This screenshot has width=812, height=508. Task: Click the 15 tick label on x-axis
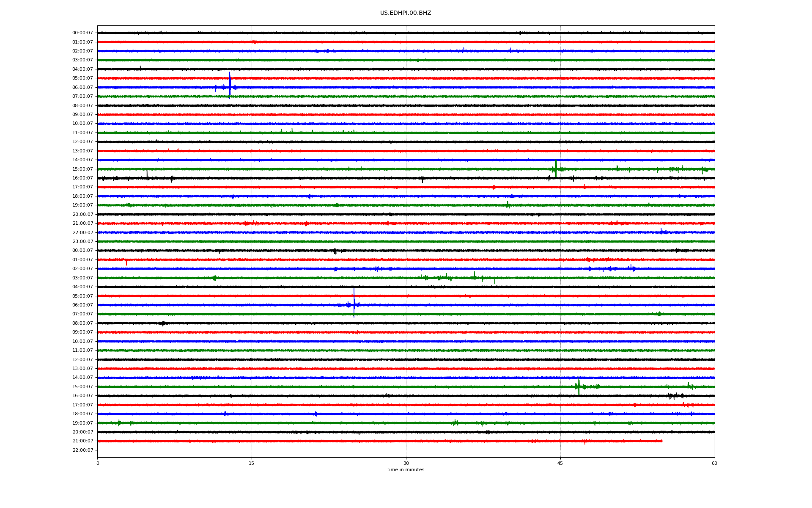coord(252,463)
